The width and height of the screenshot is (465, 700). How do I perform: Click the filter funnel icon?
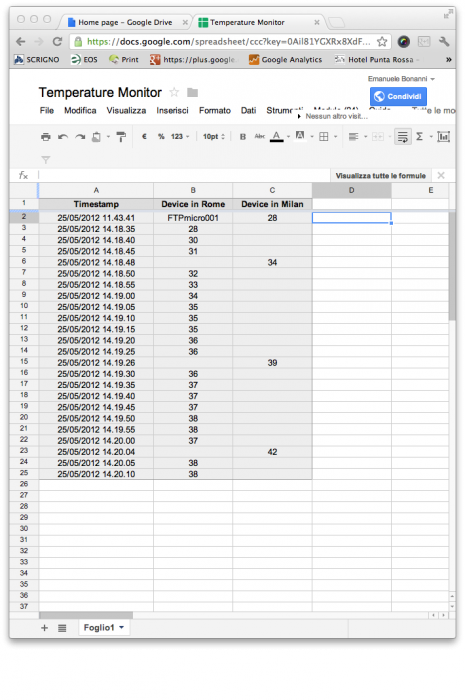(46, 159)
